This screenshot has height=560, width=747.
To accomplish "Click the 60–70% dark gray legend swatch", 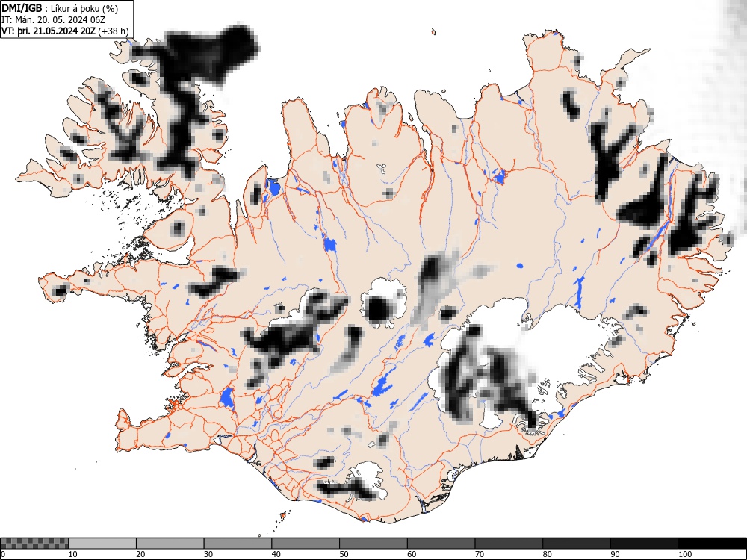I will (x=441, y=544).
